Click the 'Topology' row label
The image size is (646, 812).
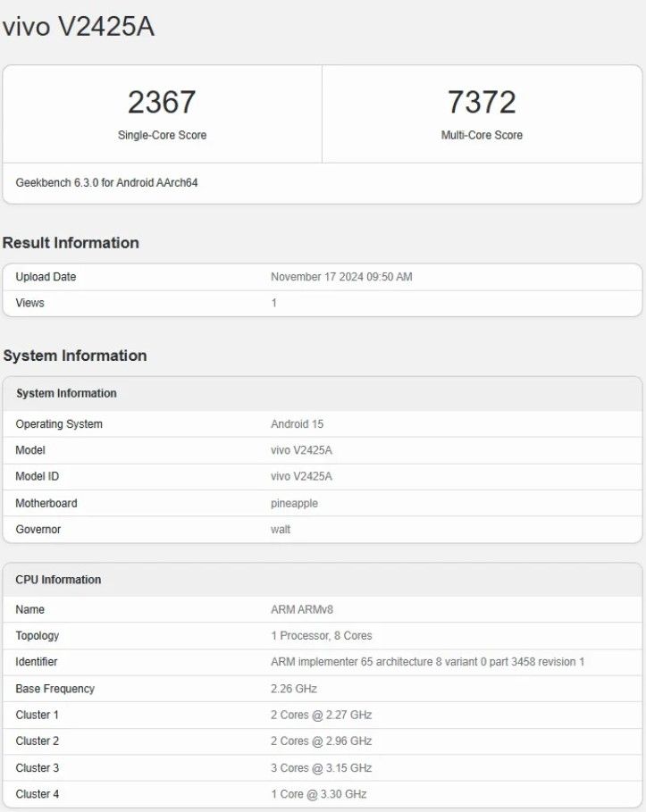tap(38, 636)
